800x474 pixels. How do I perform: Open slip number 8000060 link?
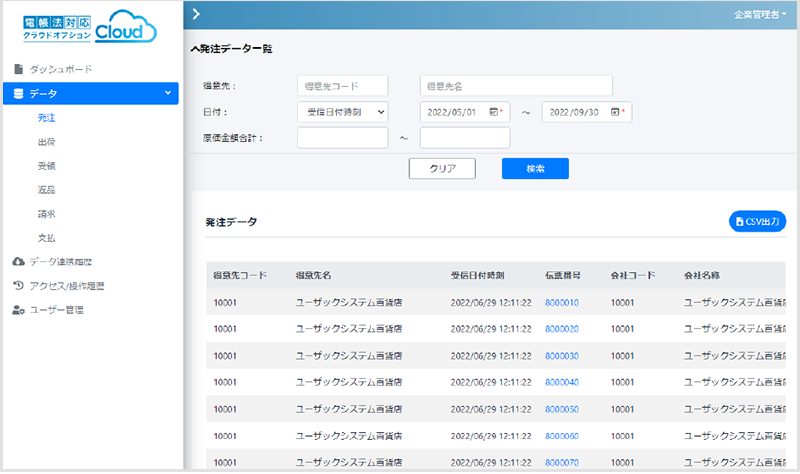[562, 436]
